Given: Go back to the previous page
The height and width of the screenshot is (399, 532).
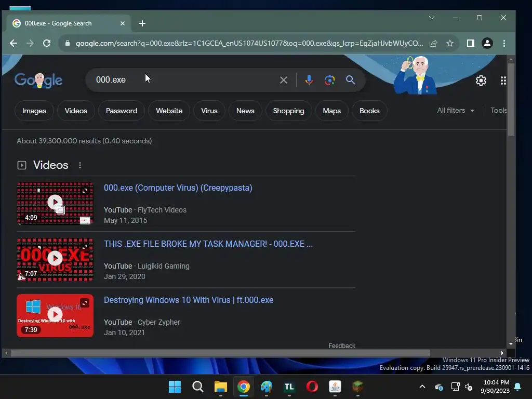Looking at the screenshot, I should [x=13, y=43].
